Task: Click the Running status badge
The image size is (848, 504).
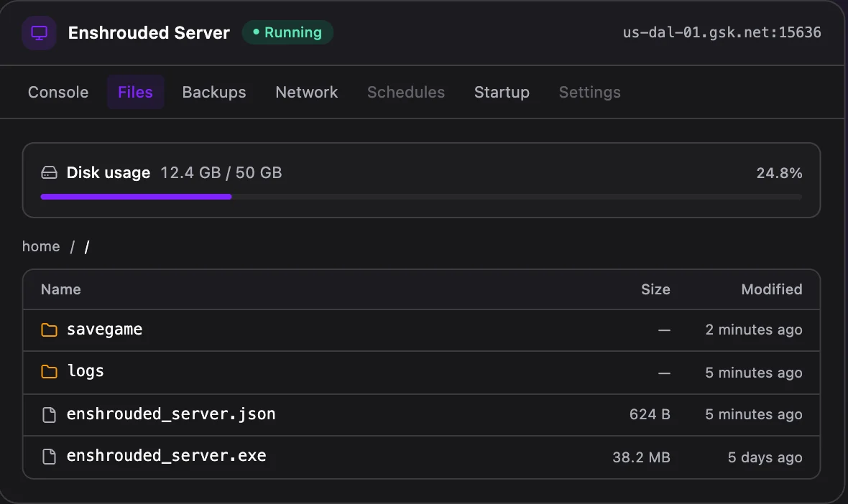Action: pos(287,32)
